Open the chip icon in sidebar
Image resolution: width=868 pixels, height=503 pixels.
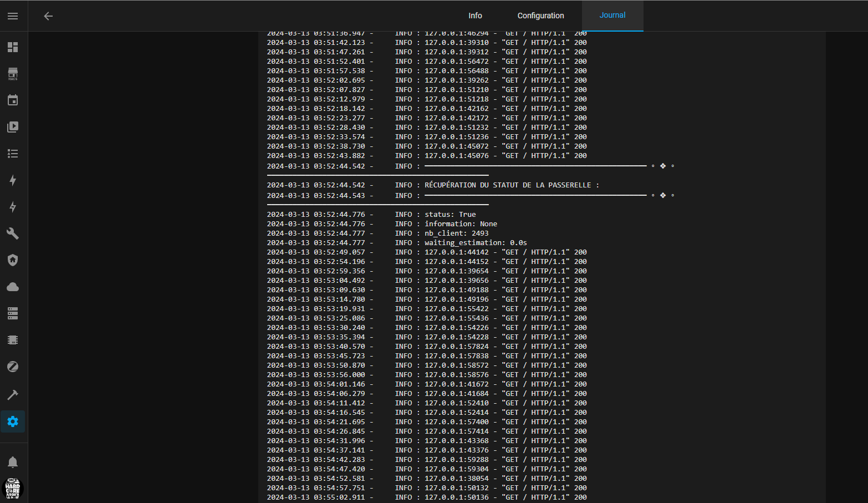point(13,340)
